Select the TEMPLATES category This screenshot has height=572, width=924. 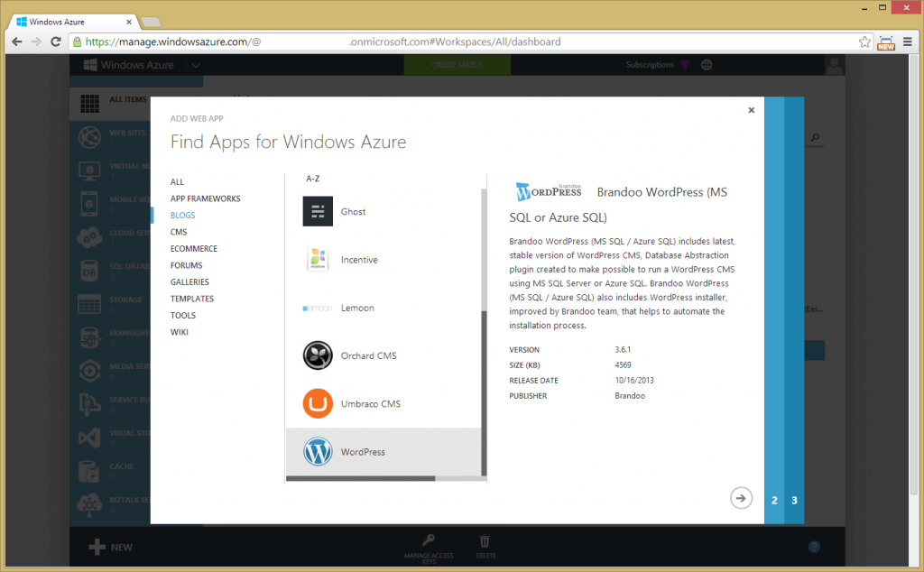pos(192,299)
